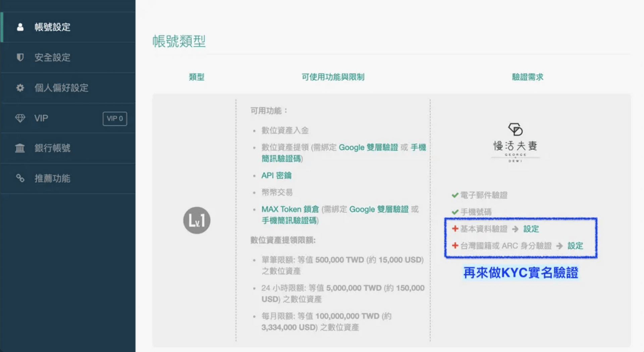Open the API 密鑰 link
This screenshot has width=644, height=352.
tap(276, 175)
